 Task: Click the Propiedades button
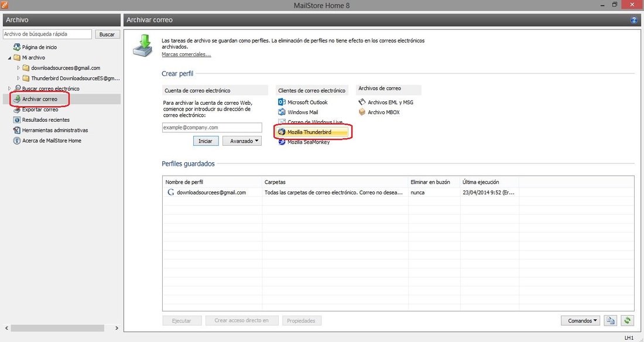click(302, 321)
